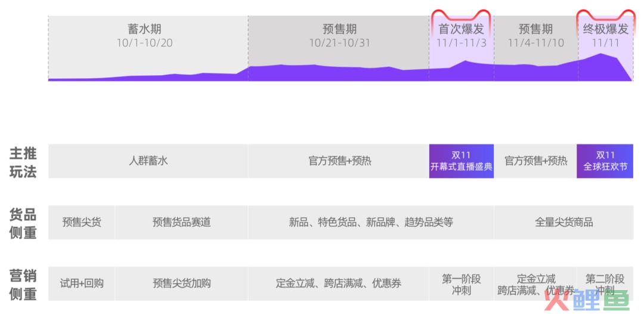Click the single-line 定金立减、跨店满减、优惠券 cell

point(339,284)
